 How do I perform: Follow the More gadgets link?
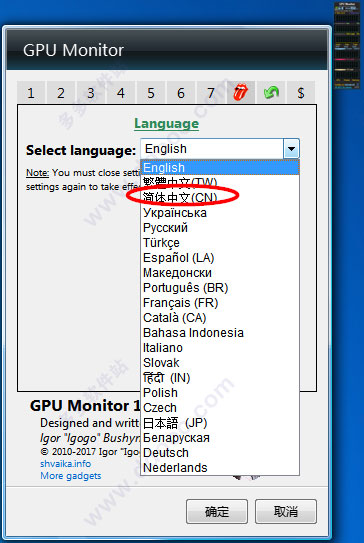71,475
